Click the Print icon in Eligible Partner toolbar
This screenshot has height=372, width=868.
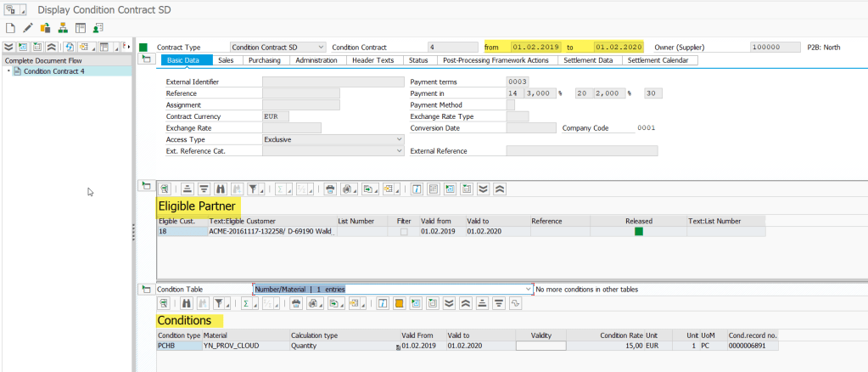point(330,189)
